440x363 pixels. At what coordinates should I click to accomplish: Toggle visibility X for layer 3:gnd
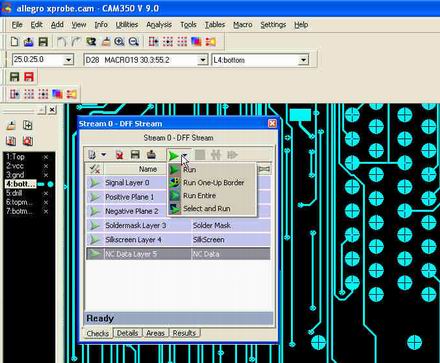tap(46, 175)
